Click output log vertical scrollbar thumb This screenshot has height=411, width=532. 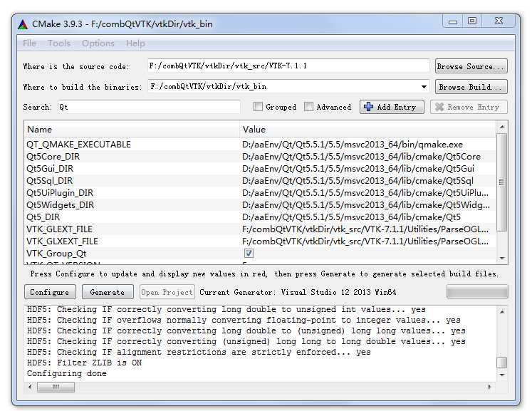point(502,363)
